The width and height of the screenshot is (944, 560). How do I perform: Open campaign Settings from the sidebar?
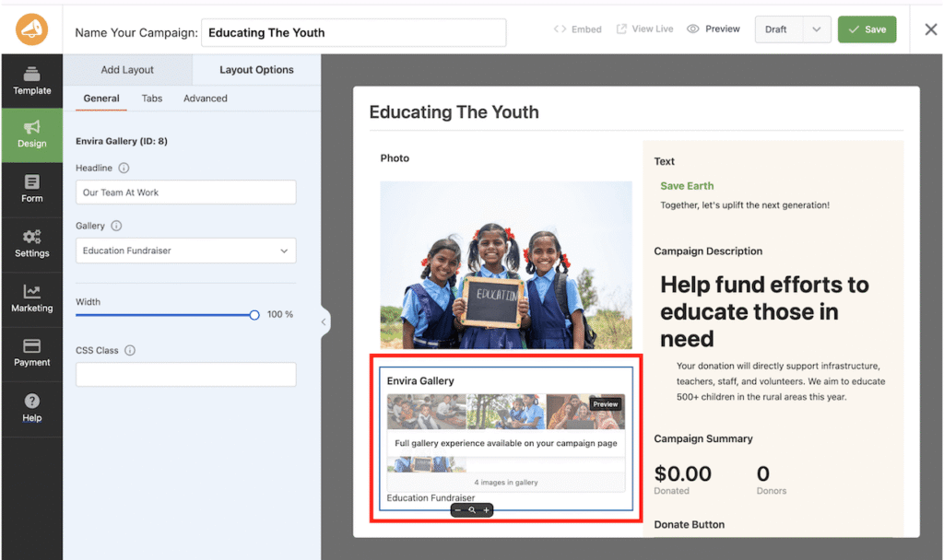coord(31,244)
